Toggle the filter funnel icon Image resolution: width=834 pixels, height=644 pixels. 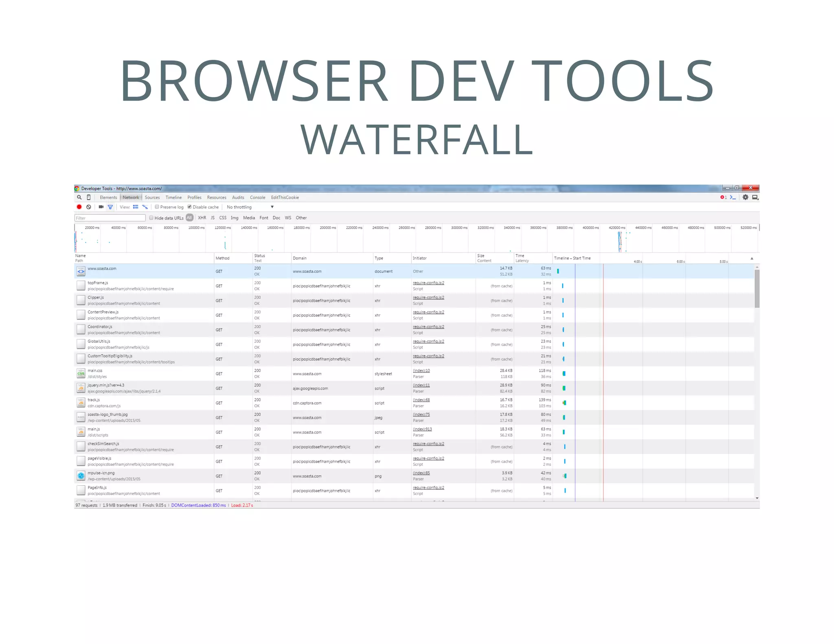110,207
